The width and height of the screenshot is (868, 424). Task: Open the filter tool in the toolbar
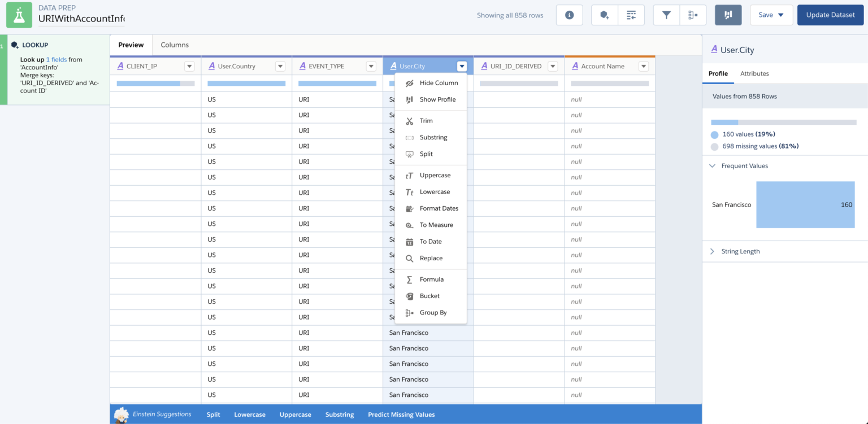666,15
